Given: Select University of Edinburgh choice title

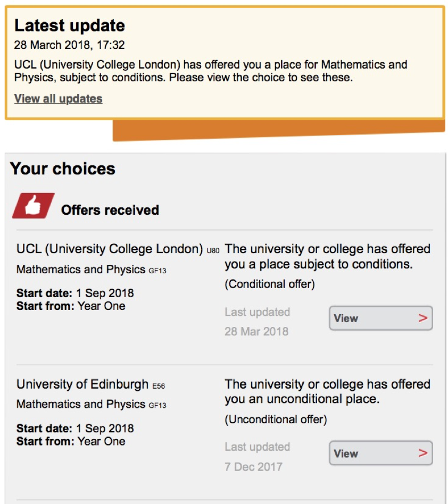Looking at the screenshot, I should coord(82,384).
